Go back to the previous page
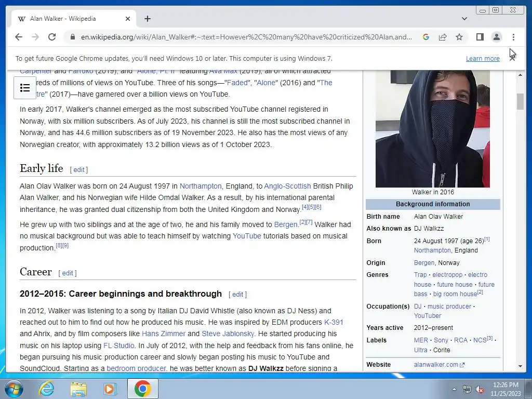 click(x=19, y=37)
